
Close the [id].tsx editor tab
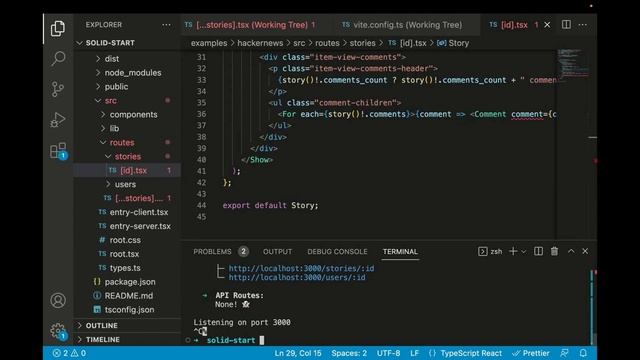pyautogui.click(x=547, y=25)
